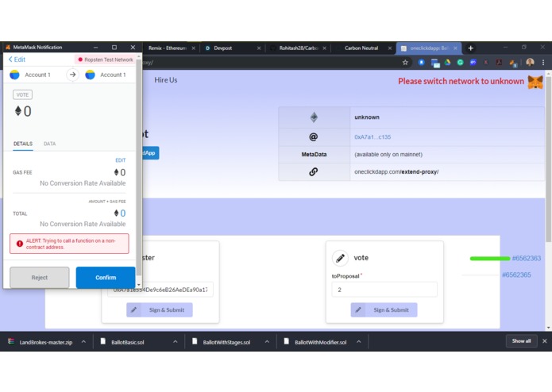Switch to the Rohitash28/Carbon tab
Image resolution: width=552 pixels, height=392 pixels.
pos(299,48)
